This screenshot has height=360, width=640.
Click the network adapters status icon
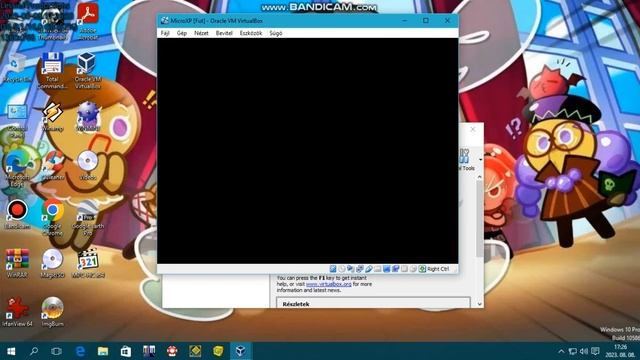(360, 269)
